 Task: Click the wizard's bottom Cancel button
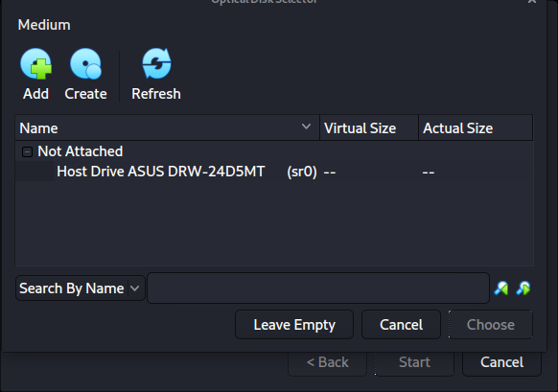[501, 362]
